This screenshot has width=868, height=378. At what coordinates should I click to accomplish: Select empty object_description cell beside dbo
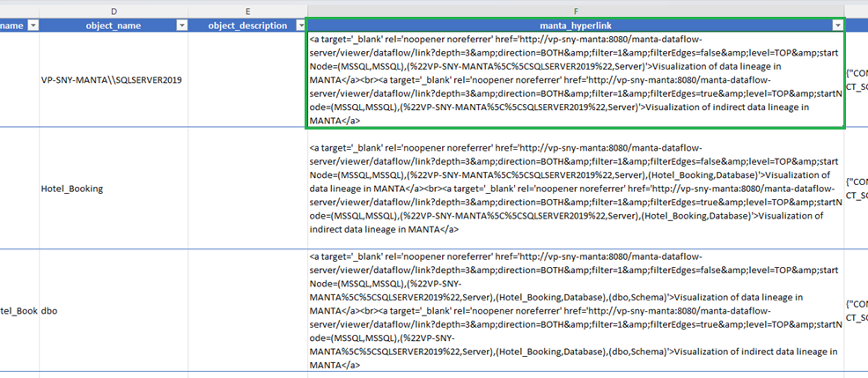(247, 310)
